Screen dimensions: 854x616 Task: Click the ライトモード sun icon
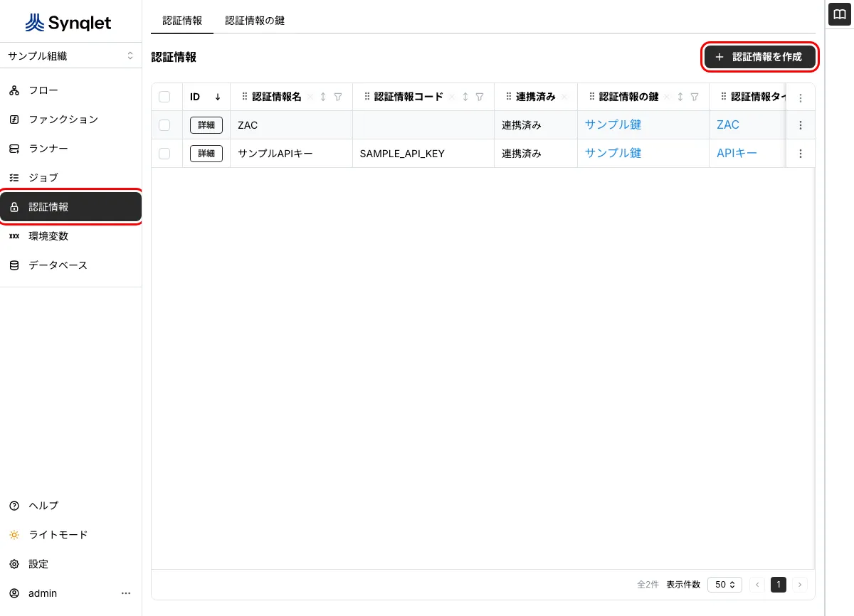coord(14,535)
